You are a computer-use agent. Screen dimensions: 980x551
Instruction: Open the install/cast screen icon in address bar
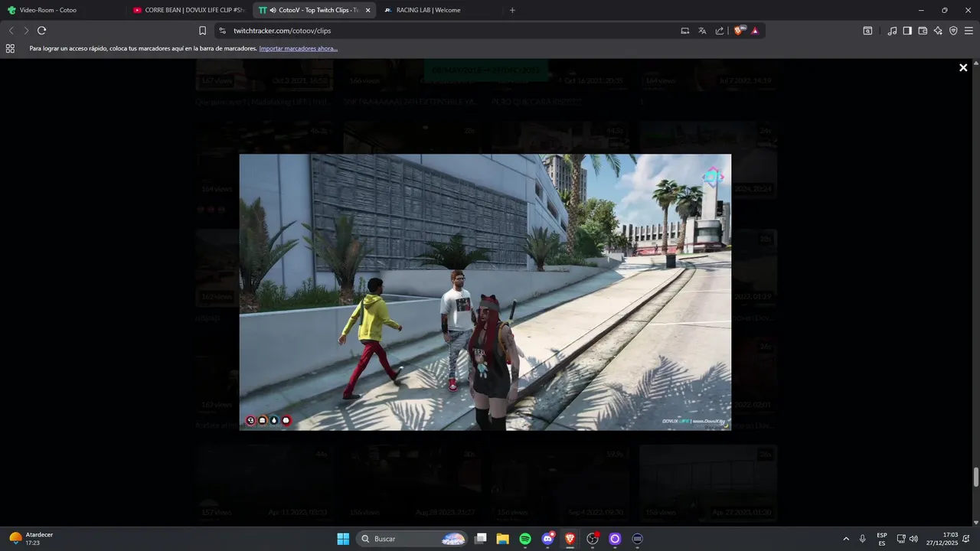(x=685, y=31)
